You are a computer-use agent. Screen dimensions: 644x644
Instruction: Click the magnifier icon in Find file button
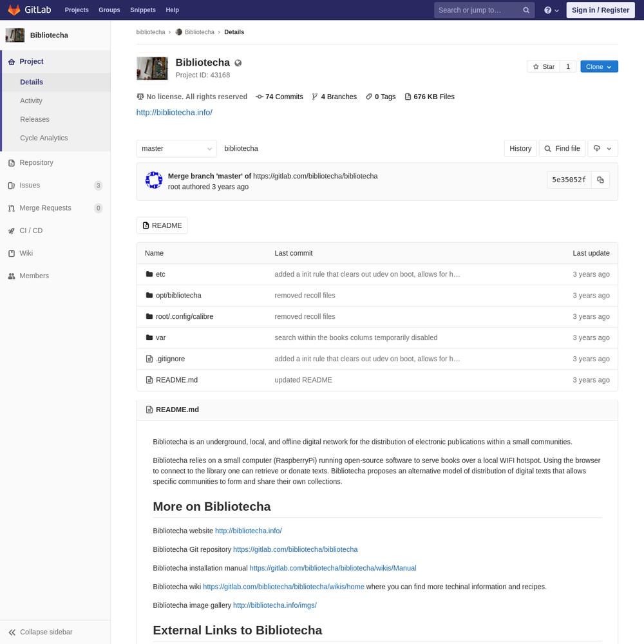pos(547,149)
